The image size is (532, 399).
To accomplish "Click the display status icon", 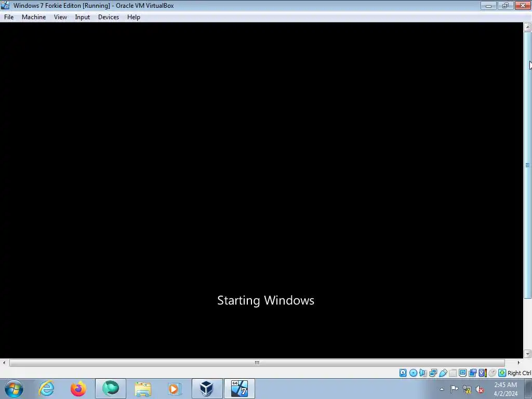I will pyautogui.click(x=462, y=373).
